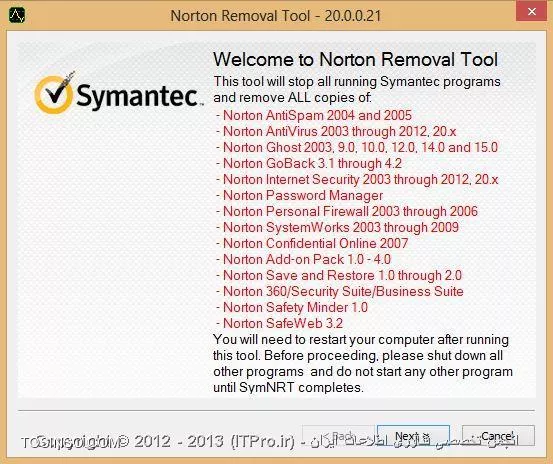Click the window title text in title bar
The image size is (553, 464).
(276, 16)
